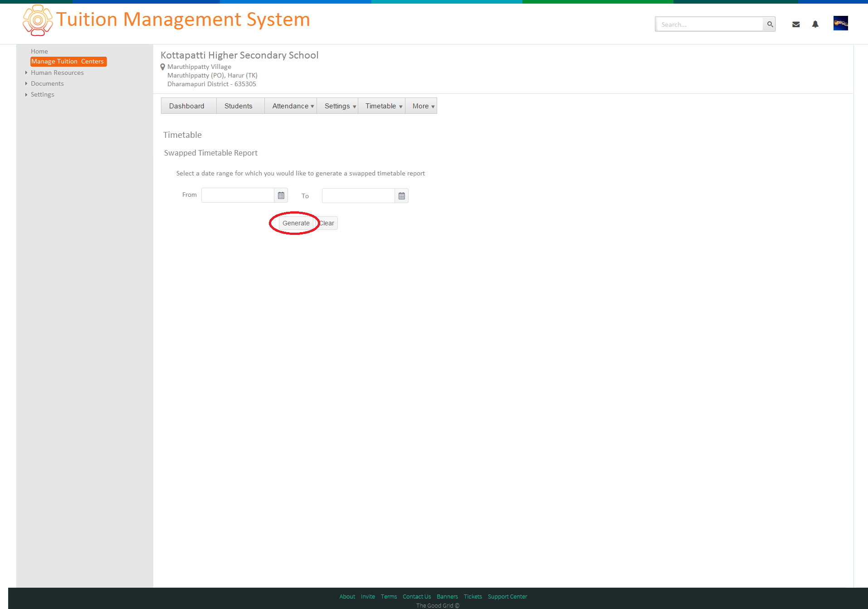The image size is (868, 609).
Task: Open the messages envelope icon
Action: (796, 24)
